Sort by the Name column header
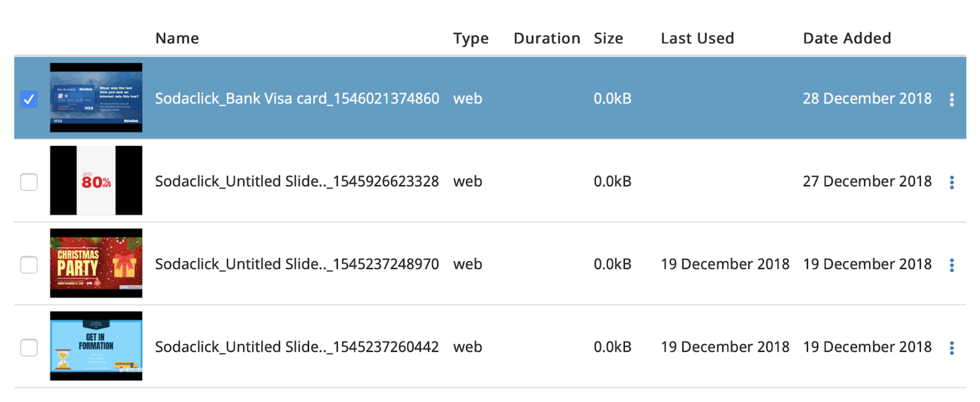 click(x=177, y=38)
